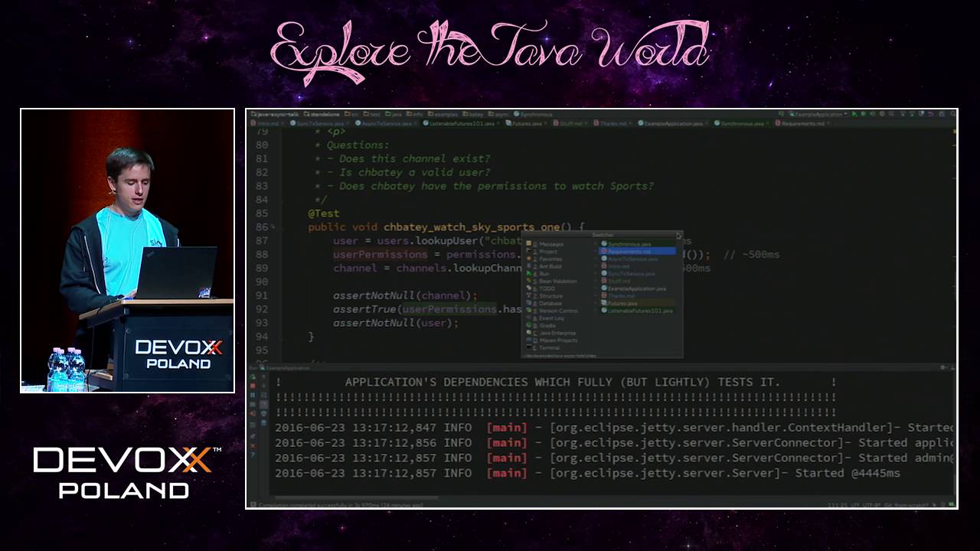Click the java-async-talk breadcrumb
Image resolution: width=980 pixels, height=551 pixels.
point(274,114)
